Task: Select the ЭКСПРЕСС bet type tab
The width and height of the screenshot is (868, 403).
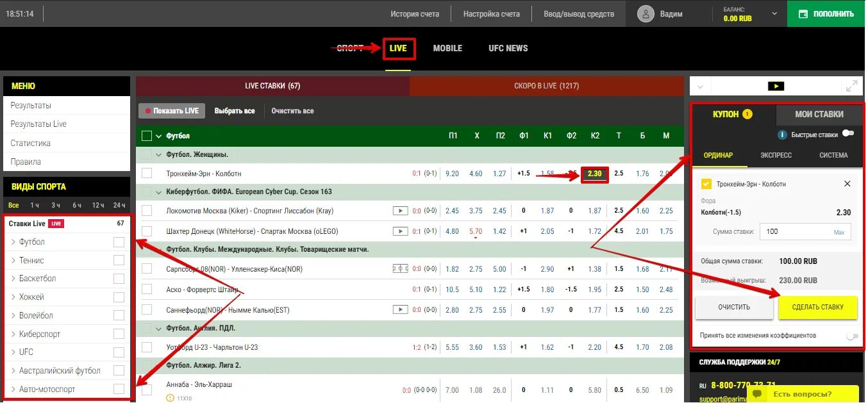Action: coord(776,155)
